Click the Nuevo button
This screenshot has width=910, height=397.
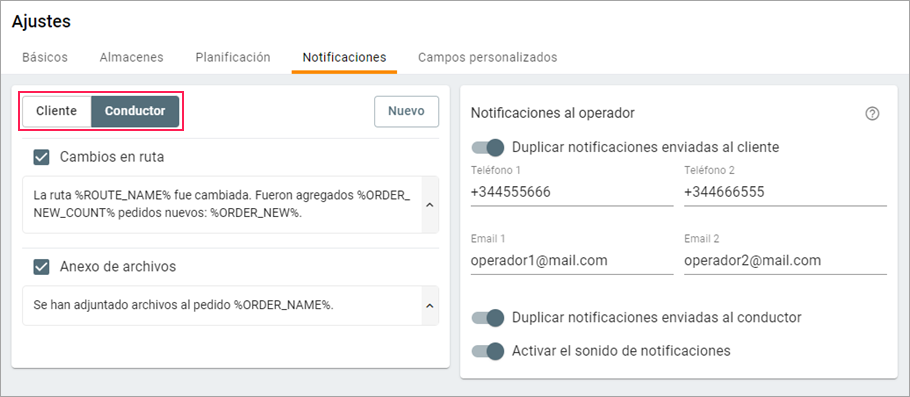[x=406, y=111]
